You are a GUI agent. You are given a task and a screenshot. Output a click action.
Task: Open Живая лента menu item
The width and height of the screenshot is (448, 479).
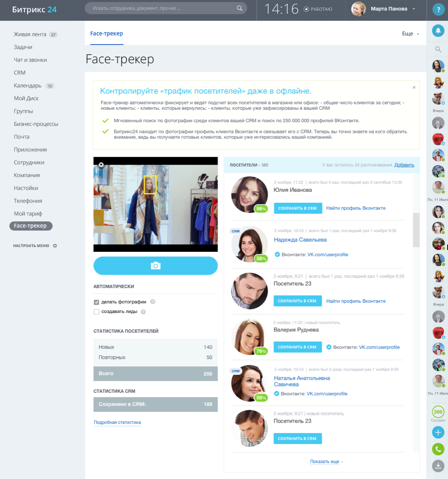[x=30, y=34]
